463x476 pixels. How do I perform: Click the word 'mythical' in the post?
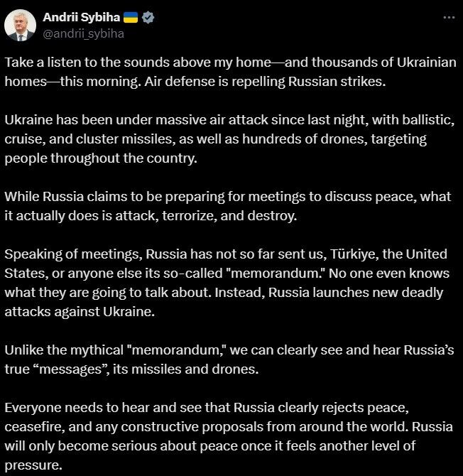point(94,350)
